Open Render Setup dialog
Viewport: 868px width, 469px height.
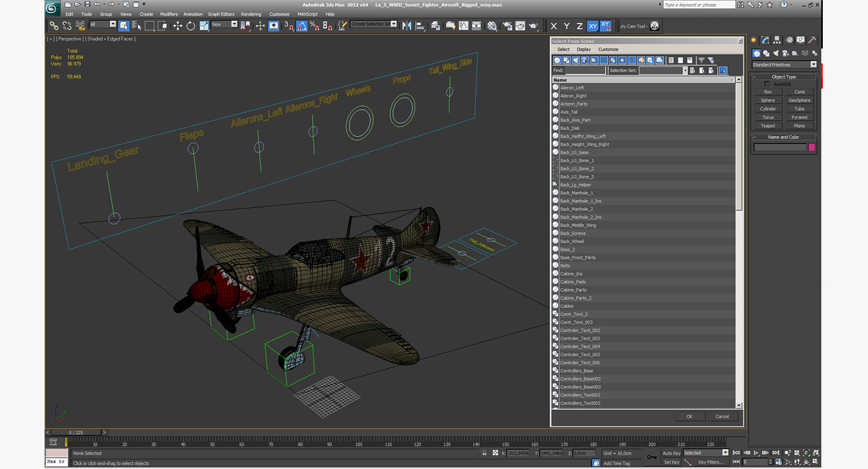tap(507, 26)
